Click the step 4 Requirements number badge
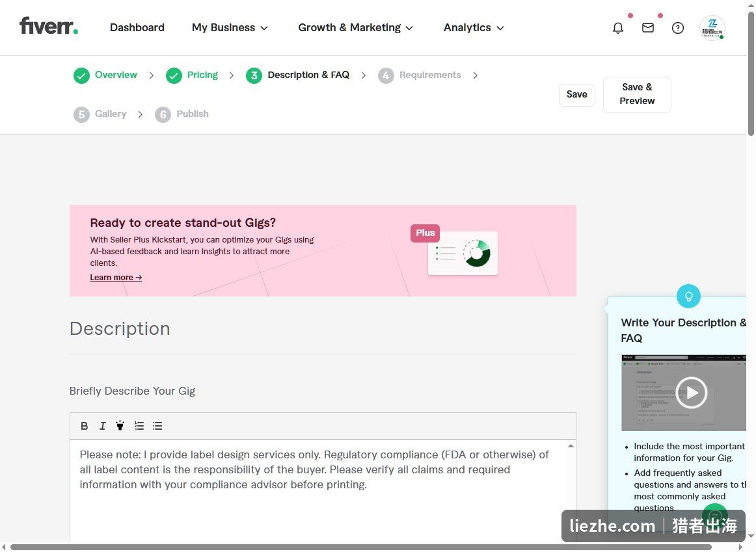Screen dimensions: 756x552 tap(386, 75)
